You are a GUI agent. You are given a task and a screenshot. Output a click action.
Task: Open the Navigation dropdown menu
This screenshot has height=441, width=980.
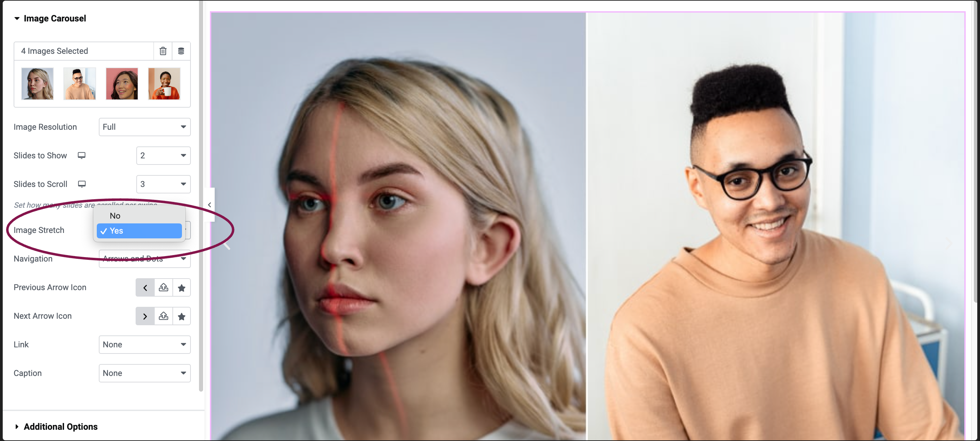coord(144,258)
